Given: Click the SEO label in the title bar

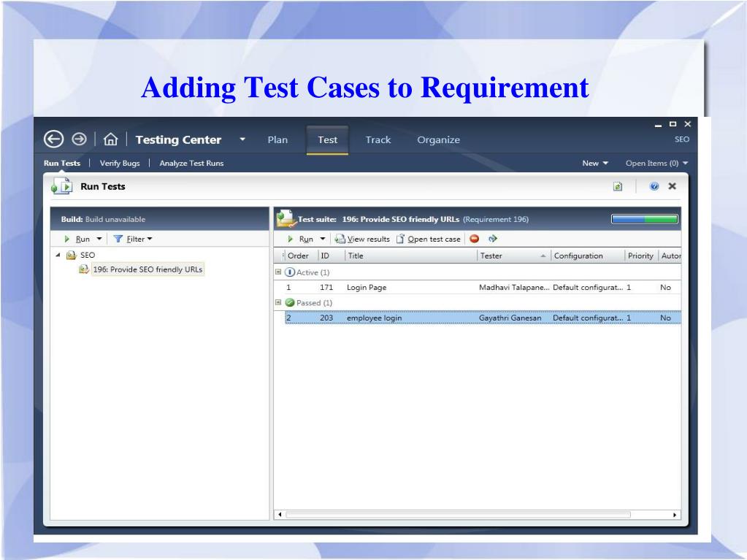Looking at the screenshot, I should pos(682,139).
